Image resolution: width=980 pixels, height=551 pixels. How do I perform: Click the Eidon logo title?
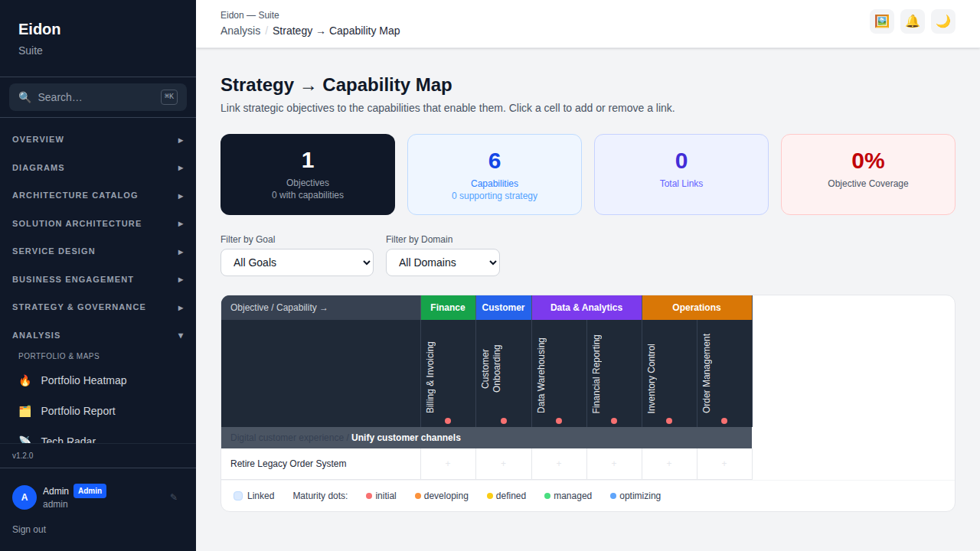point(40,29)
